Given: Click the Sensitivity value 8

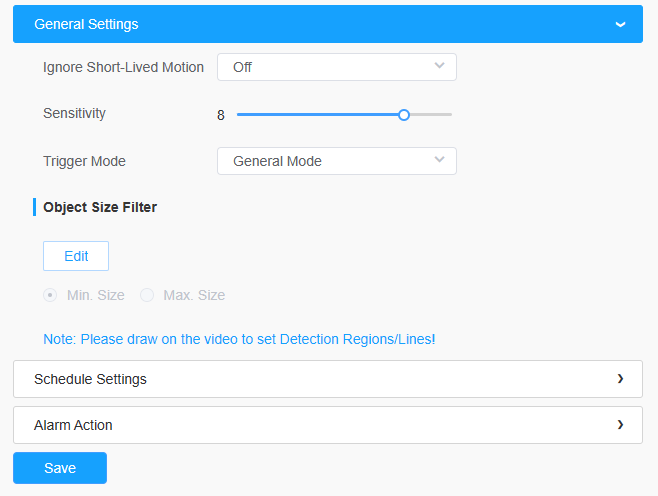Looking at the screenshot, I should (x=221, y=115).
